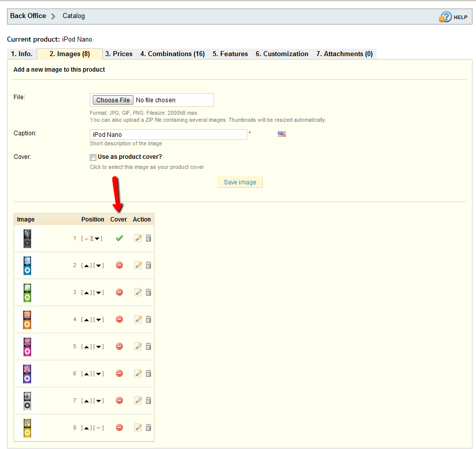Viewport: 476px width, 449px height.
Task: Open the 7. Attachments (0) tab
Action: (x=345, y=54)
